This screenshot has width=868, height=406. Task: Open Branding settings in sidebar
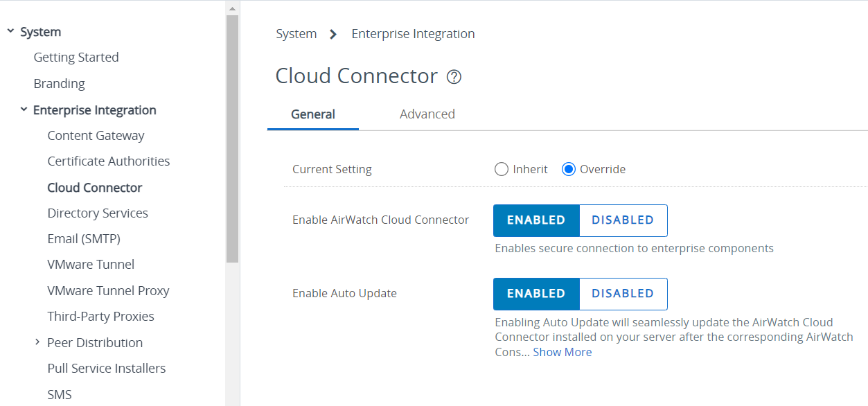[x=60, y=84]
